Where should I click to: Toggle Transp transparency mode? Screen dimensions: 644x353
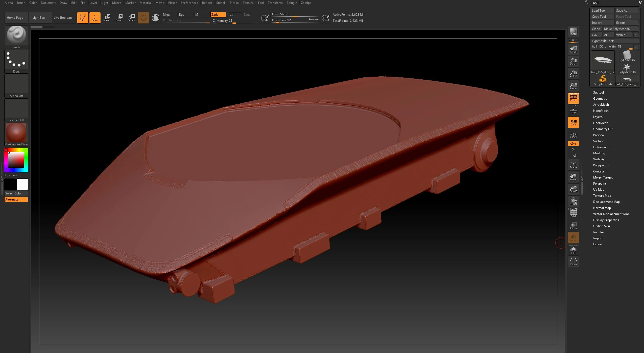point(573,226)
